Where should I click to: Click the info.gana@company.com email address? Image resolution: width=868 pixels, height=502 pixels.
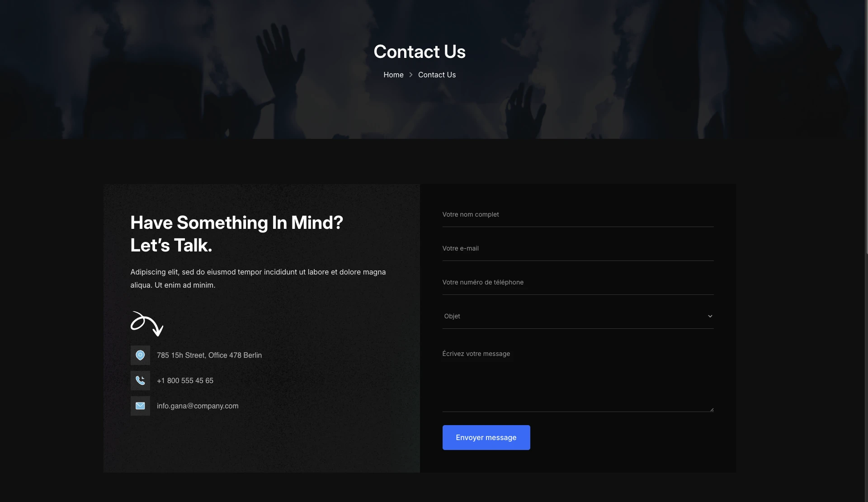198,406
